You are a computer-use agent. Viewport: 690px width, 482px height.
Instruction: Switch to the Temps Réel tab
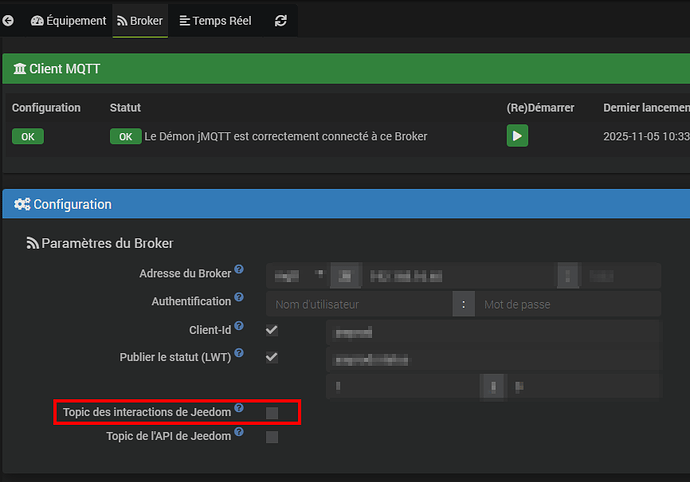(215, 20)
